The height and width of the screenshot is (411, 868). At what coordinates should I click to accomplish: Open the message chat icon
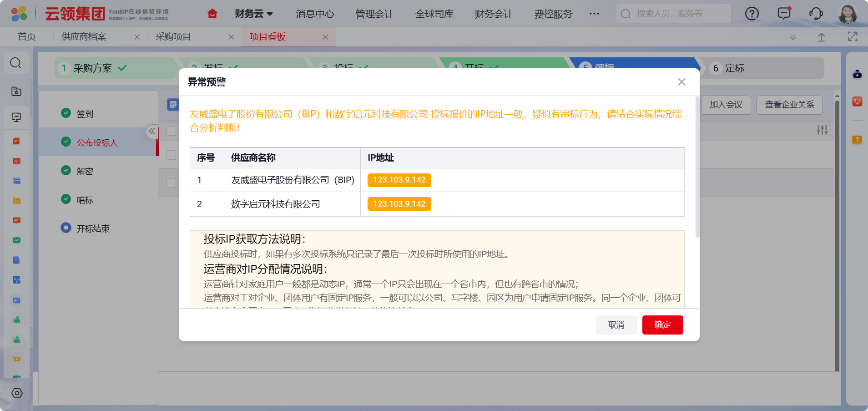(x=784, y=14)
